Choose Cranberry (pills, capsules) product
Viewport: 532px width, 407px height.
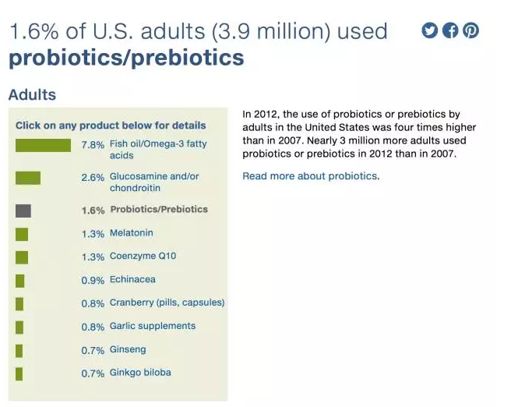[167, 303]
